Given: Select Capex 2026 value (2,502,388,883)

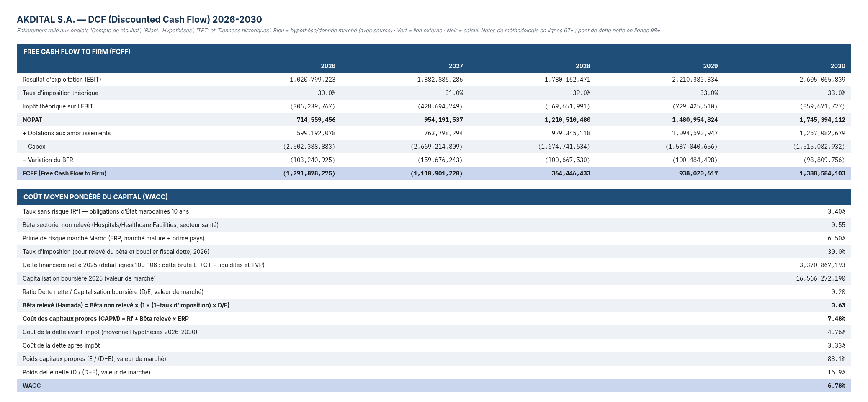Looking at the screenshot, I should coord(309,147).
